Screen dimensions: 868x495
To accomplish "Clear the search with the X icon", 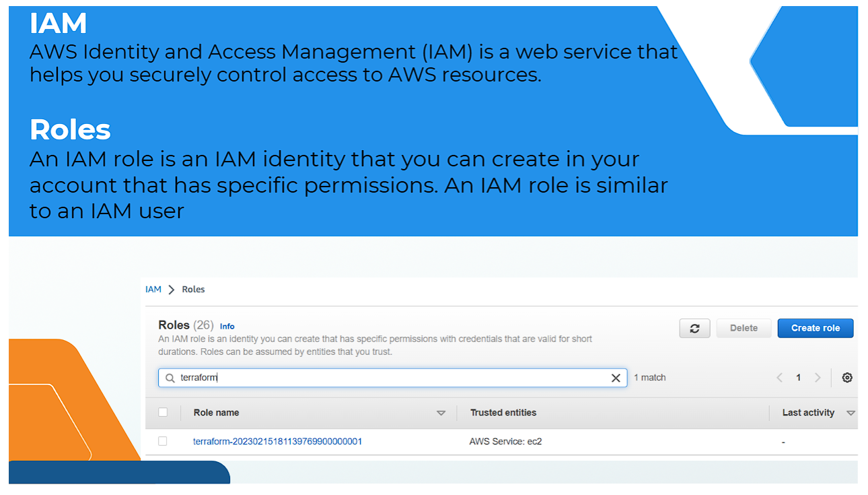I will tap(615, 378).
